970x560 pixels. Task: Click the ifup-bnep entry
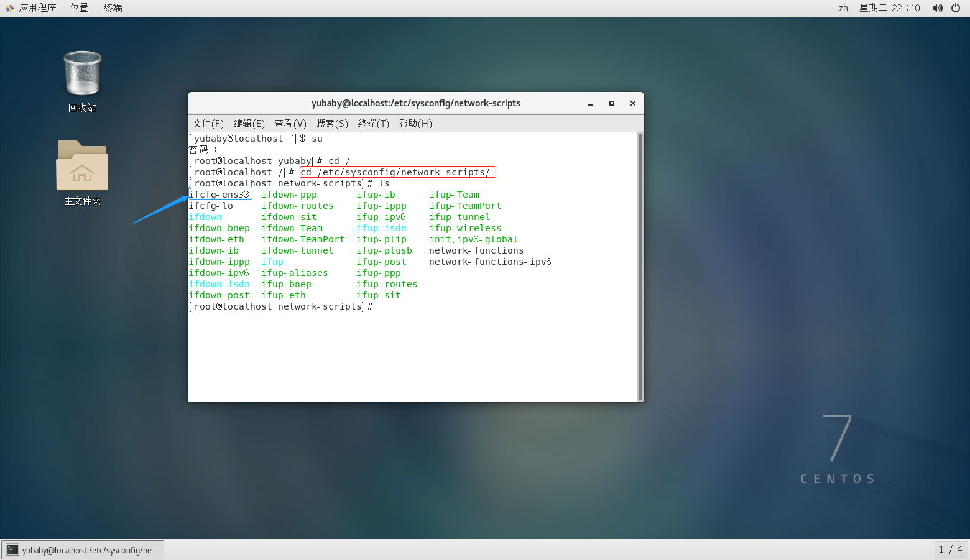(286, 284)
